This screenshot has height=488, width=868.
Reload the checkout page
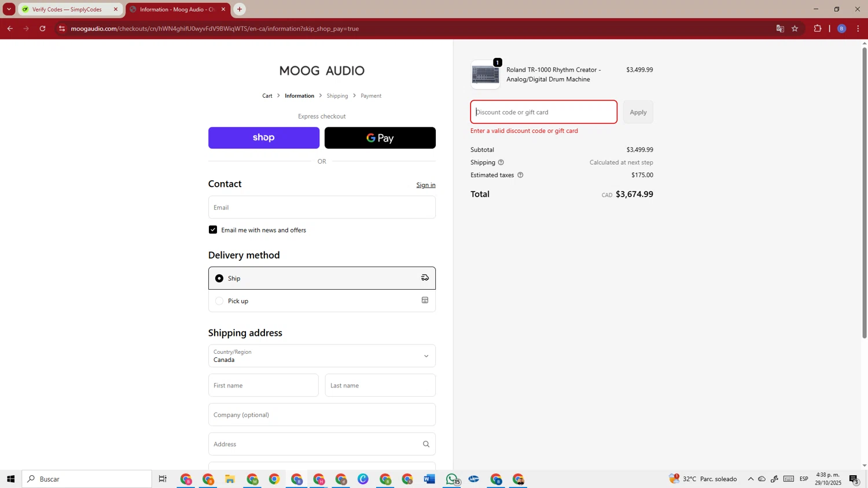42,28
